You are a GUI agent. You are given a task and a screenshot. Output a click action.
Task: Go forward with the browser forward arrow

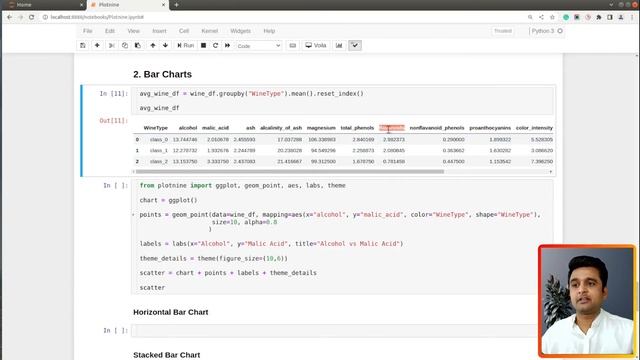pos(20,17)
